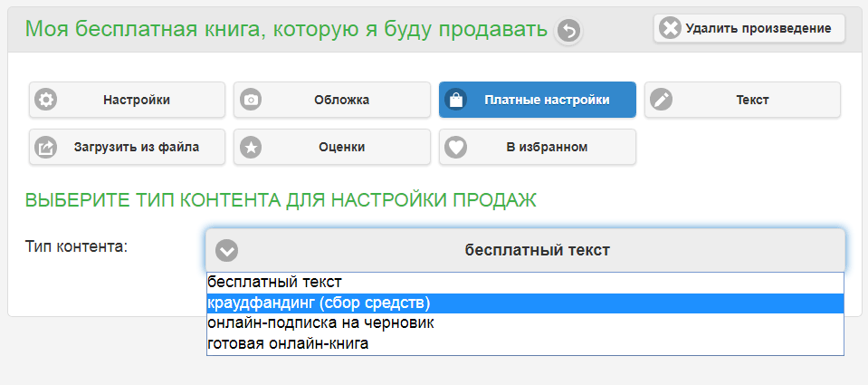868x385 pixels.
Task: Click the chevron arrow on the content type dropdown
Action: (x=226, y=250)
